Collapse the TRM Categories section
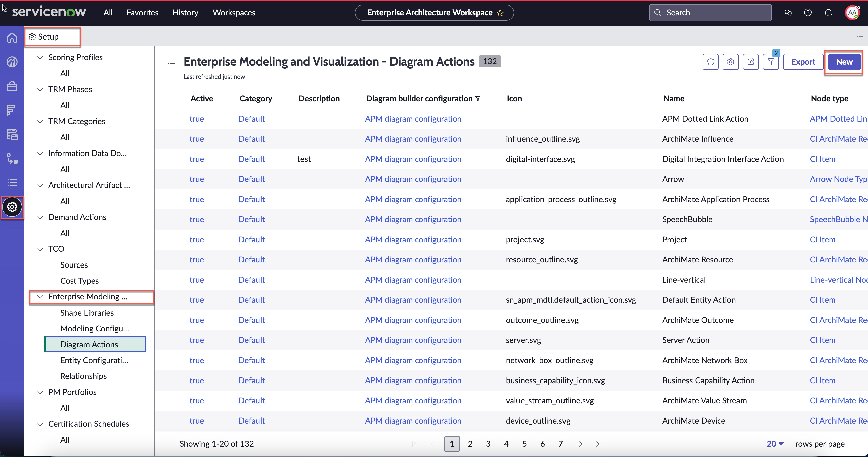The image size is (868, 457). pos(40,121)
